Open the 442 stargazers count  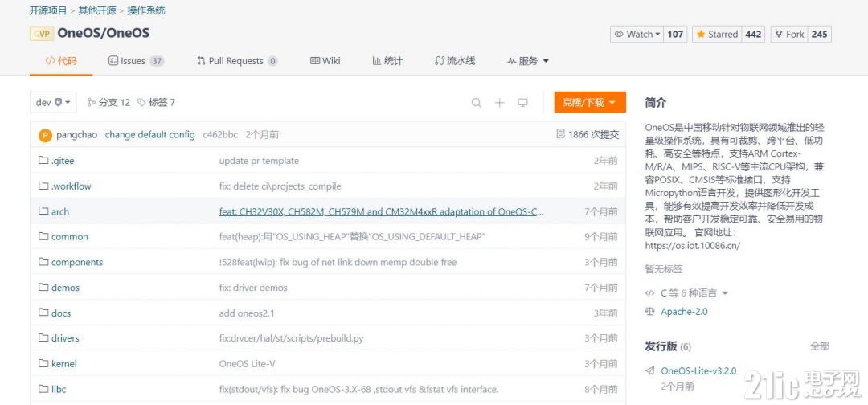(x=753, y=35)
